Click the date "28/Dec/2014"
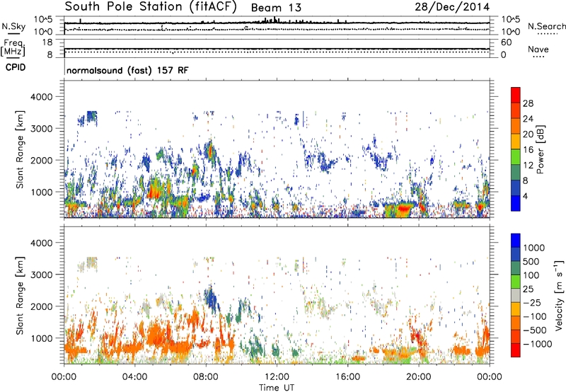The width and height of the screenshot is (566, 392). click(452, 7)
